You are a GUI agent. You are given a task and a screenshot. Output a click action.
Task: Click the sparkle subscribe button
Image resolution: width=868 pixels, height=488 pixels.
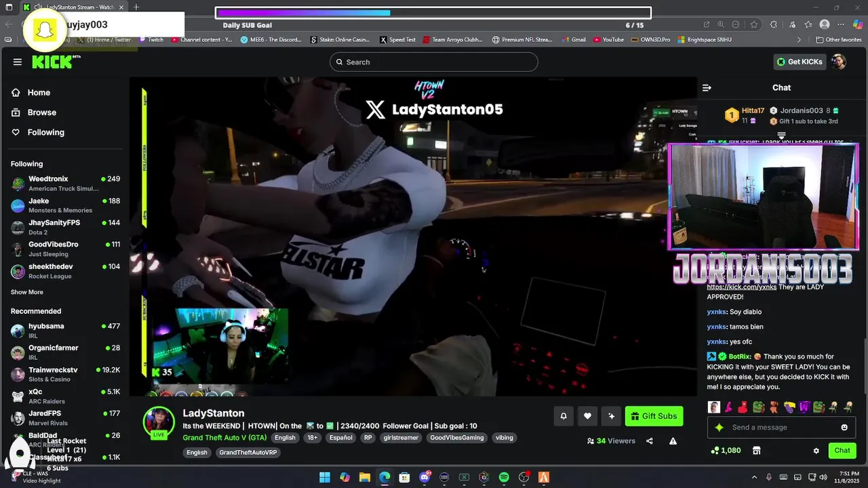click(x=611, y=416)
